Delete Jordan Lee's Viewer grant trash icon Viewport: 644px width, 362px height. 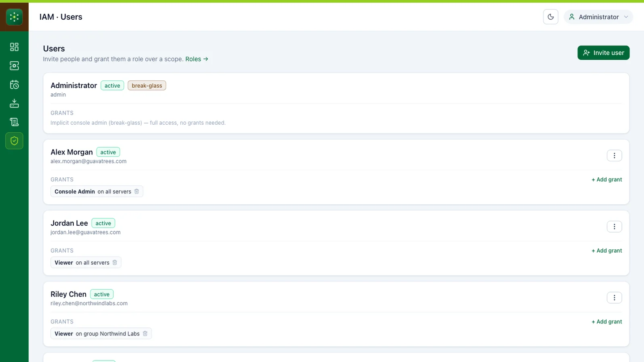(115, 263)
